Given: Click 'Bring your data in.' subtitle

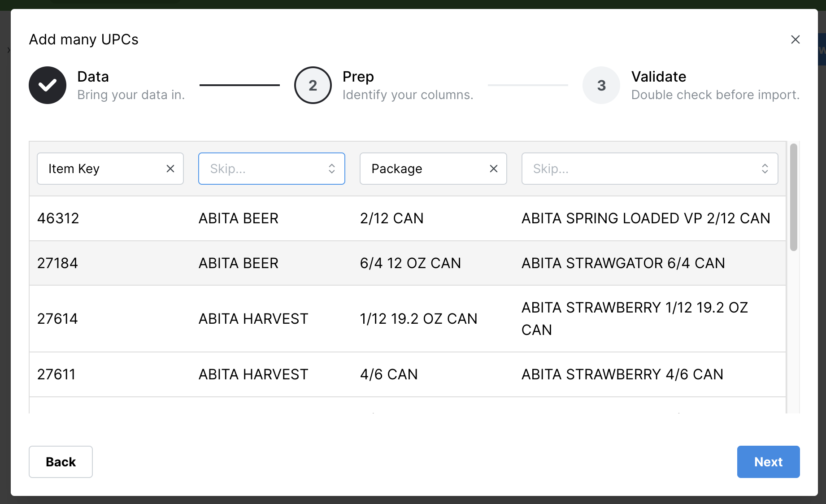Looking at the screenshot, I should click(x=131, y=95).
